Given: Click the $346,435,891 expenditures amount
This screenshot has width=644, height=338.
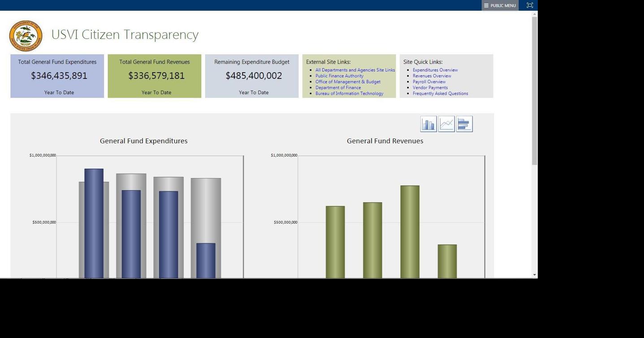Looking at the screenshot, I should (59, 76).
